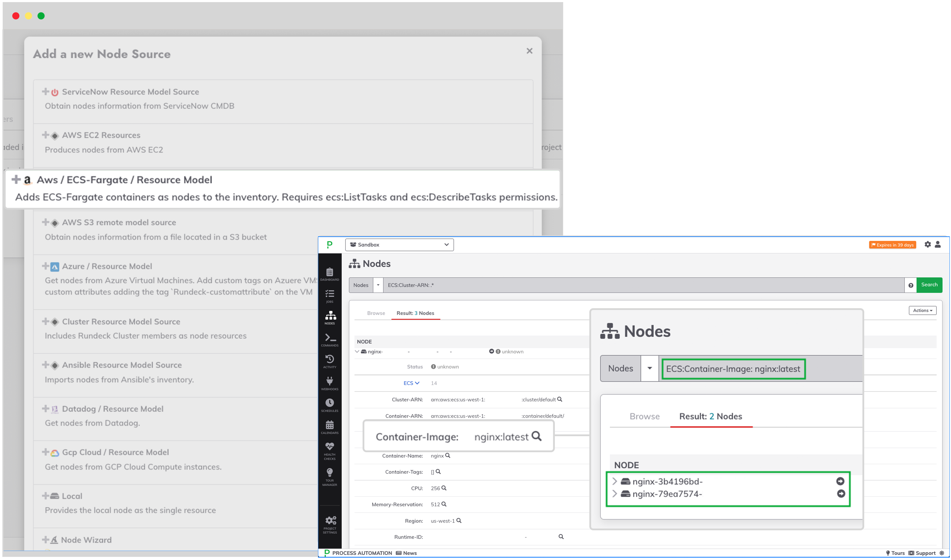Open the system settings gear in the top bar
951x560 pixels.
pyautogui.click(x=927, y=245)
